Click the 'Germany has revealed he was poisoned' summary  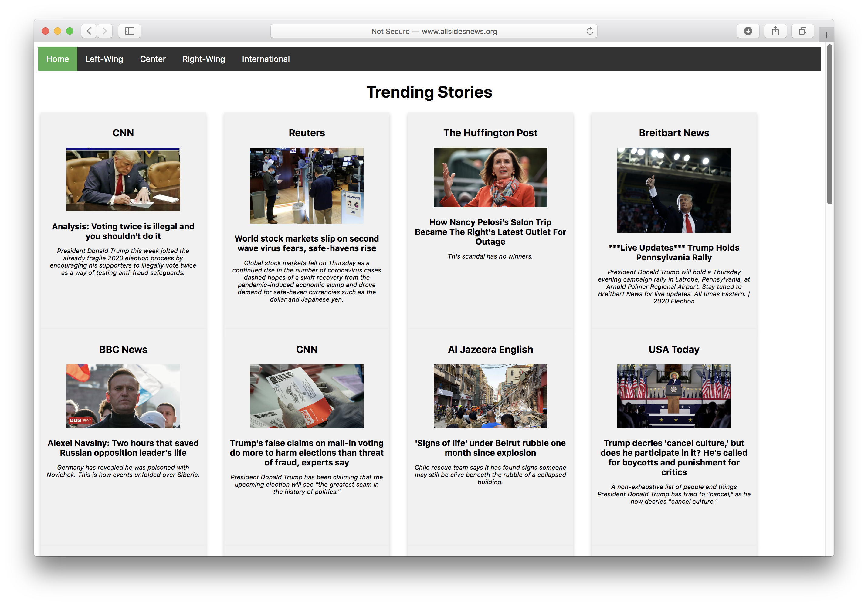(123, 471)
